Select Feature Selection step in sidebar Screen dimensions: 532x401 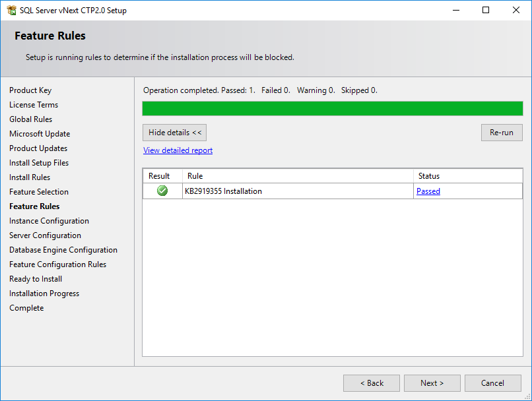tap(39, 192)
